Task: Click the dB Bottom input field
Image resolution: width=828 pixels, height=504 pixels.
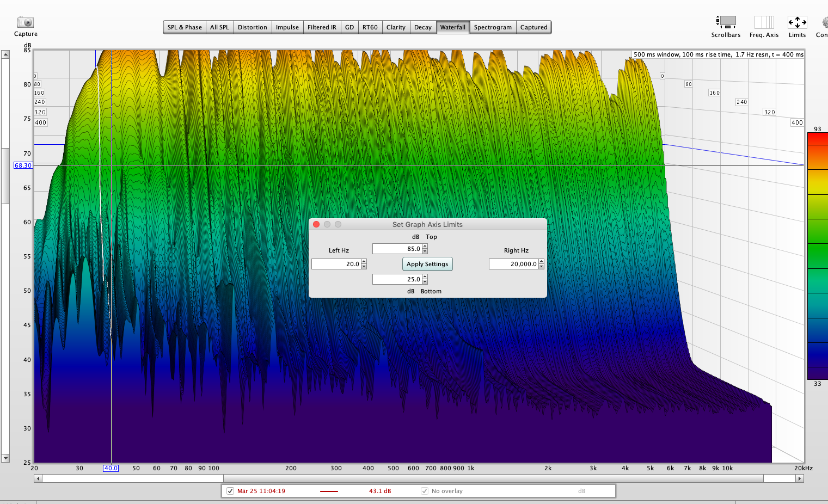Action: click(x=397, y=279)
